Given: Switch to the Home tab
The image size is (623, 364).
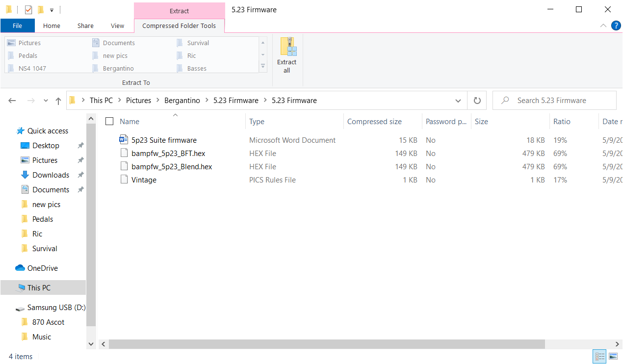Looking at the screenshot, I should pos(52,26).
